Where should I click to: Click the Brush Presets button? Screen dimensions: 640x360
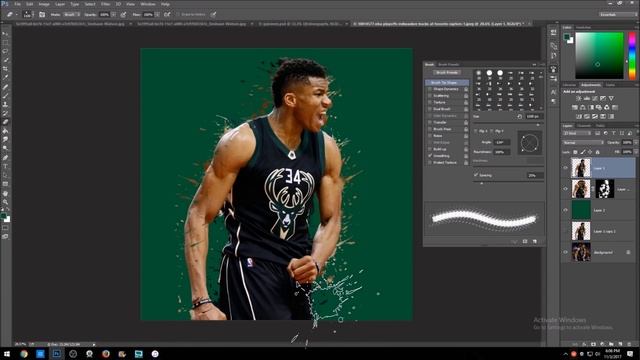coord(447,73)
